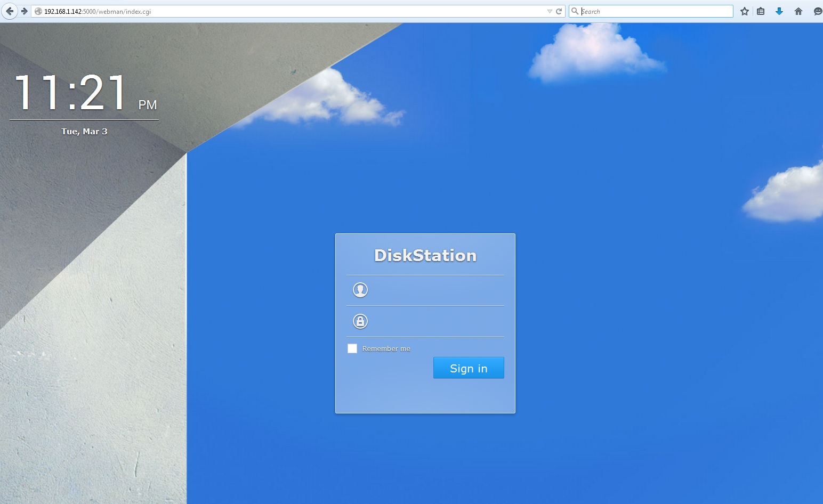Reload the page with the refresh icon
The image size is (823, 504).
559,11
